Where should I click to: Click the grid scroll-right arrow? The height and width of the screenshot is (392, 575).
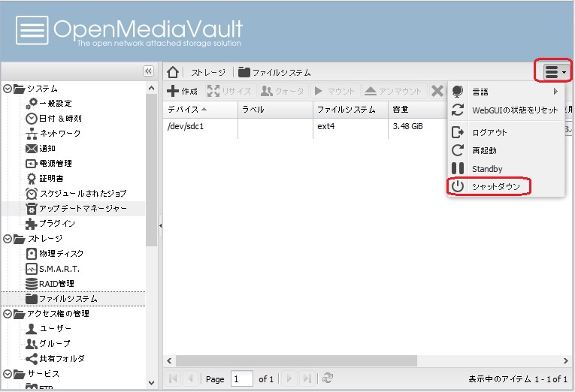[x=566, y=361]
